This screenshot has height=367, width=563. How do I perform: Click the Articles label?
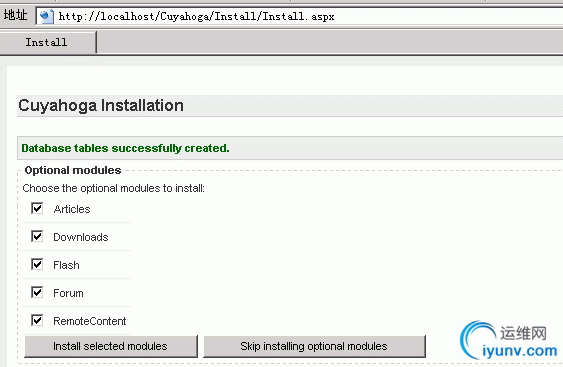(x=72, y=209)
